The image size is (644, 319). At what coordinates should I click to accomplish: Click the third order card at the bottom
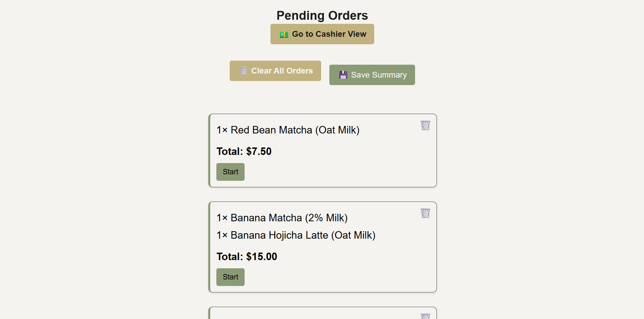coord(322,314)
